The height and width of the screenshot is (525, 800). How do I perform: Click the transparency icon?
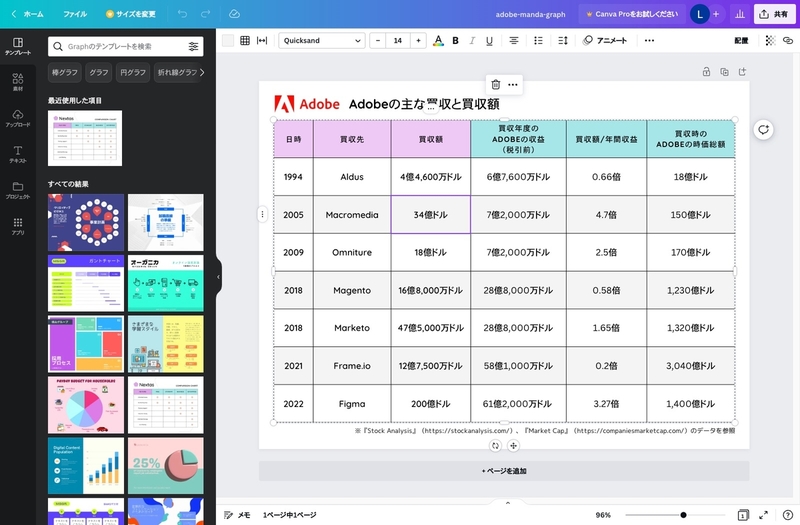770,40
